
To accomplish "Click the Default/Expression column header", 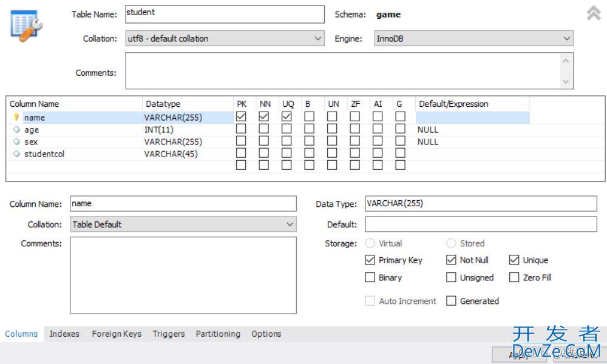I will click(x=472, y=104).
